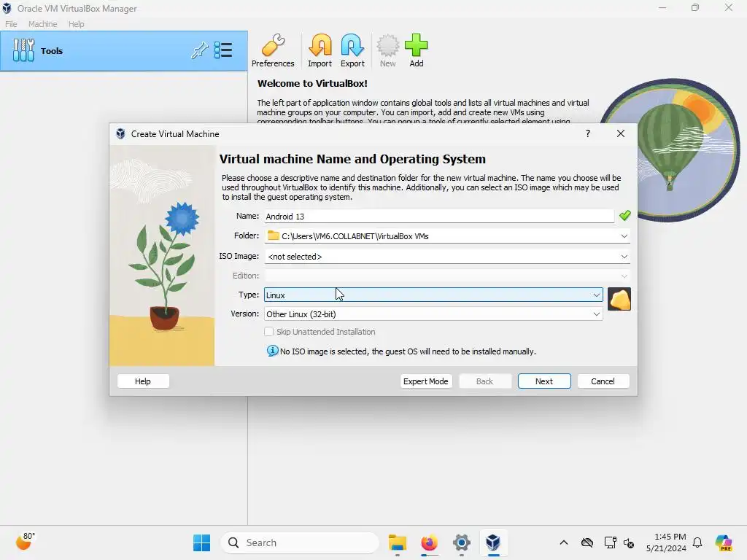
Task: Expand the Folder path dropdown
Action: 624,236
